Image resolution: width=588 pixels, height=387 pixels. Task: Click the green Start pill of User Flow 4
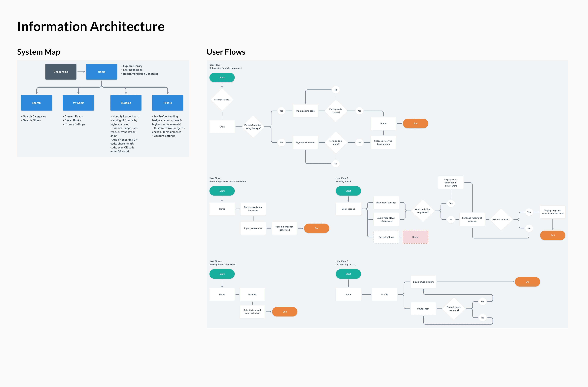tap(222, 274)
